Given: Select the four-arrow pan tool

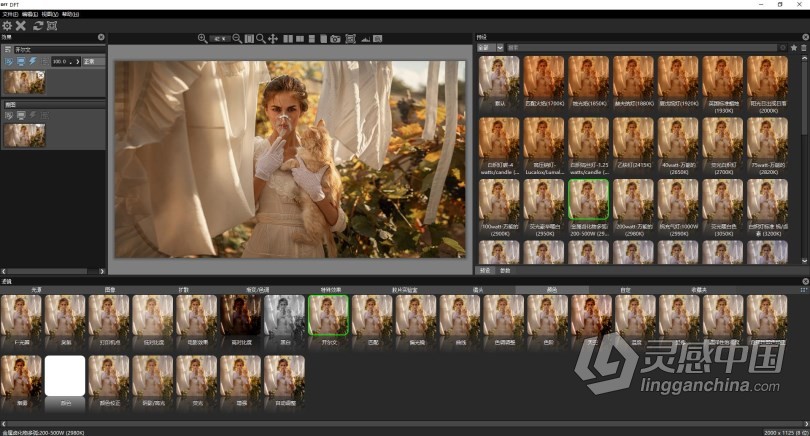Looking at the screenshot, I should [273, 39].
